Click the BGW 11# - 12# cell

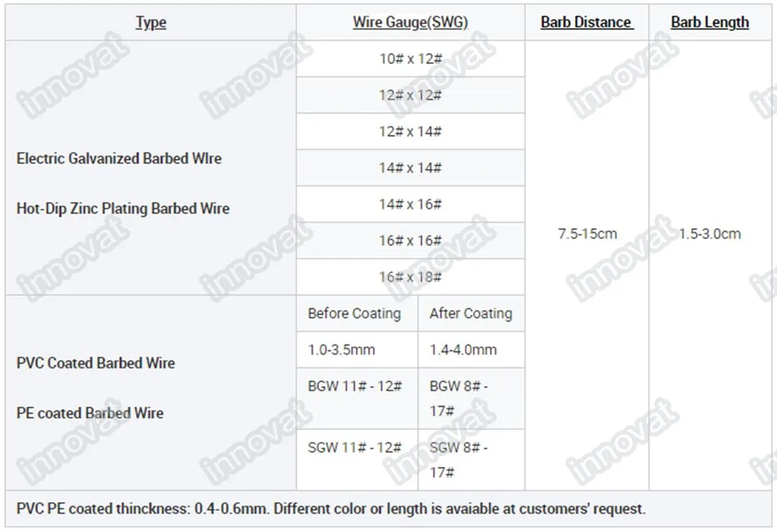[x=355, y=386]
